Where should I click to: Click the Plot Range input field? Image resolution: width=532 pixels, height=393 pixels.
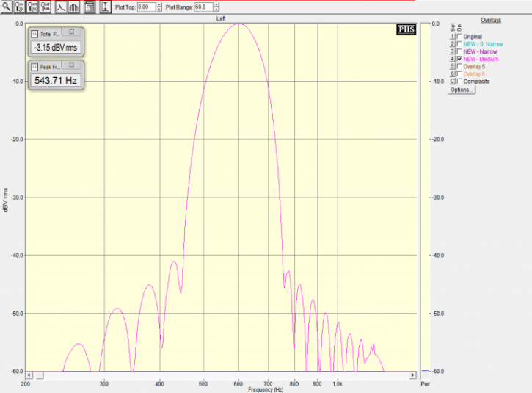(202, 7)
